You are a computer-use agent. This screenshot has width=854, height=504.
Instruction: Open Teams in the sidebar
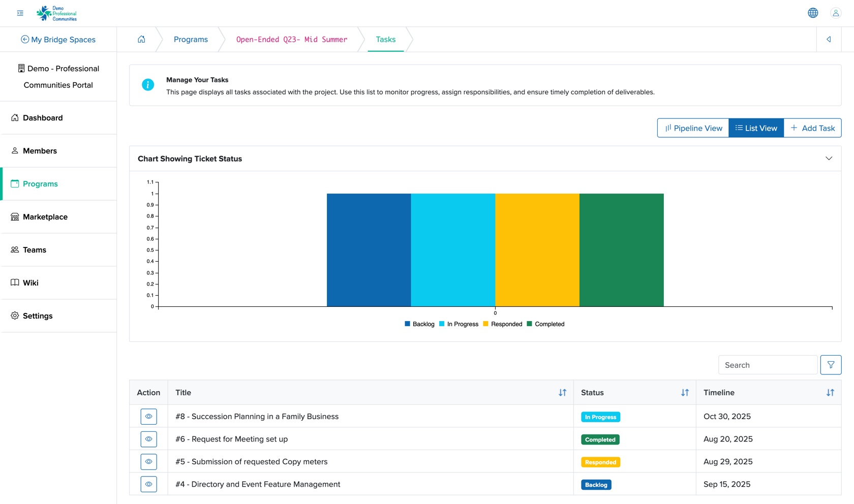click(58, 250)
